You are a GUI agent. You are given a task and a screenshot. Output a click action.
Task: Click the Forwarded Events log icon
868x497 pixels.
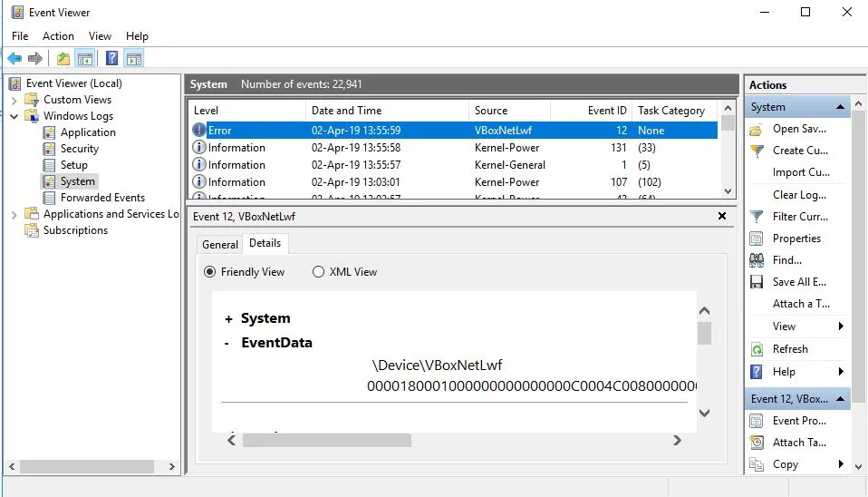click(x=49, y=198)
